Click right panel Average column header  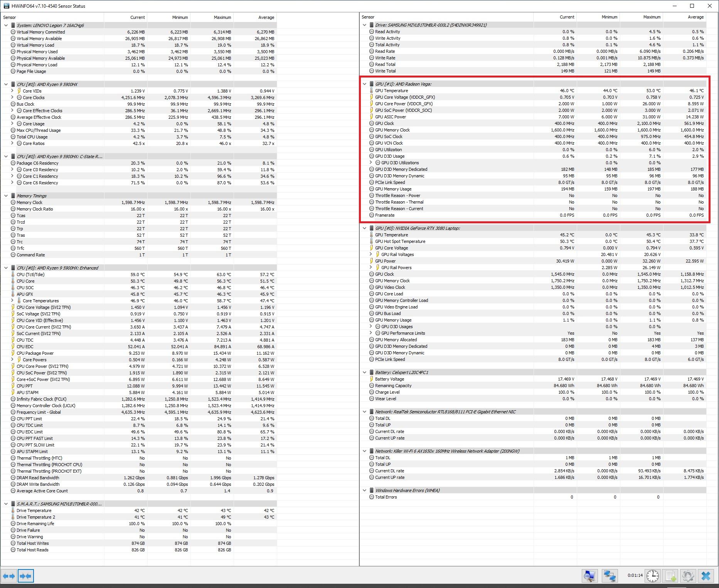tap(685, 17)
